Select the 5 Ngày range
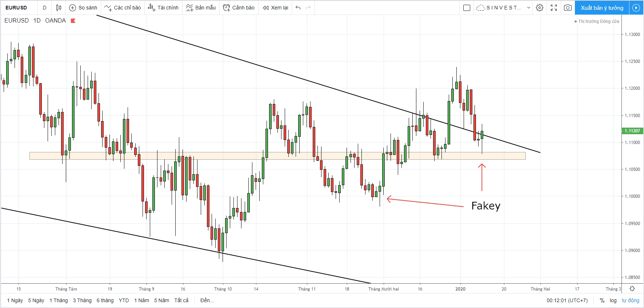The image size is (644, 308). click(36, 300)
